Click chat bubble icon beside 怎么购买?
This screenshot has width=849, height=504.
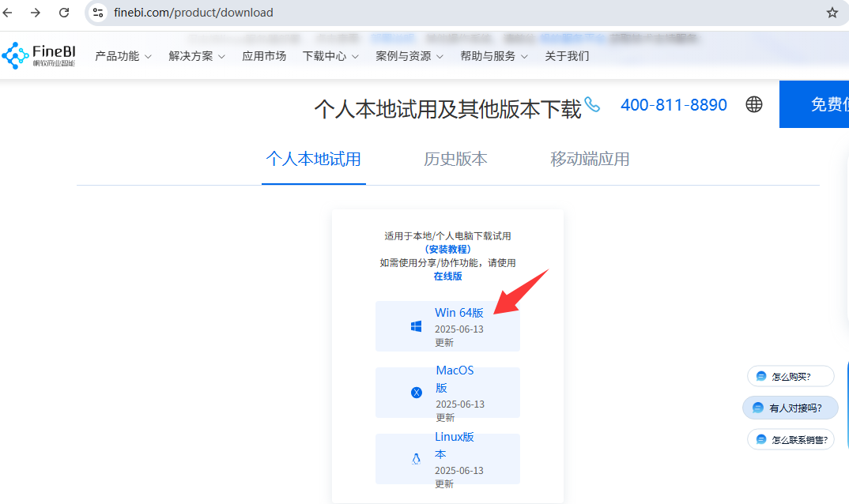point(760,376)
